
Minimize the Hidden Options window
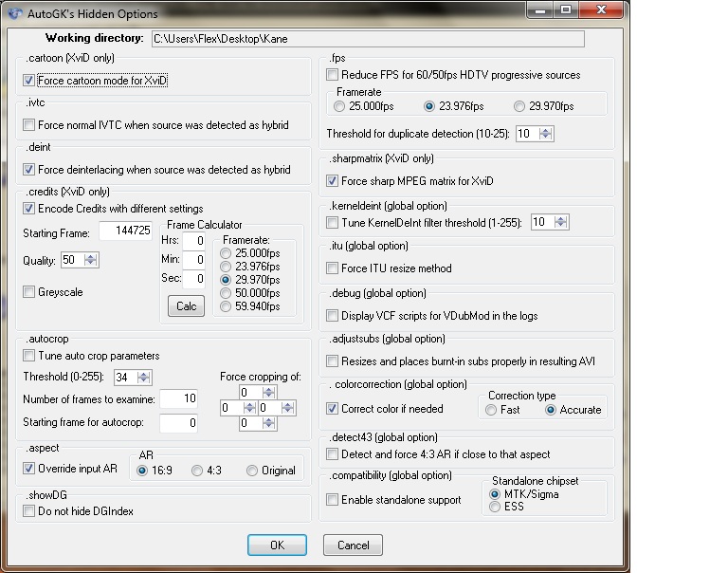tap(540, 9)
